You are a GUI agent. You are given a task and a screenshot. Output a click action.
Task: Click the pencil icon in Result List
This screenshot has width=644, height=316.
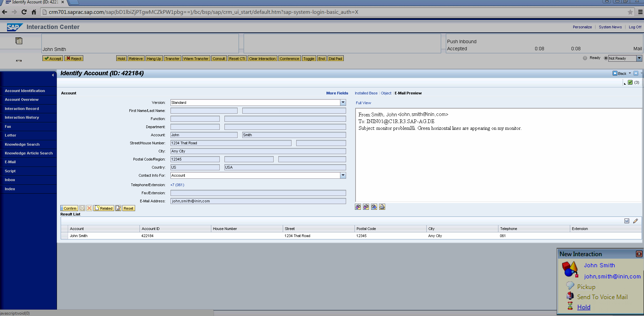click(635, 221)
